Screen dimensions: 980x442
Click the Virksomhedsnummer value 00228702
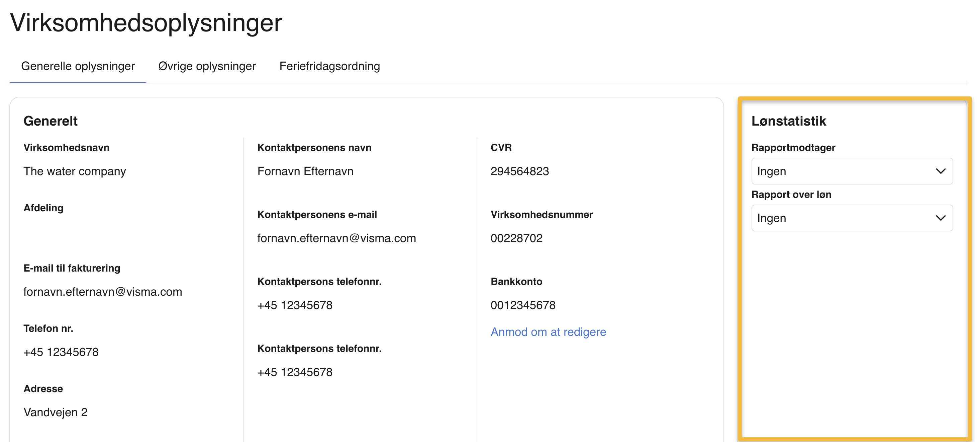516,238
